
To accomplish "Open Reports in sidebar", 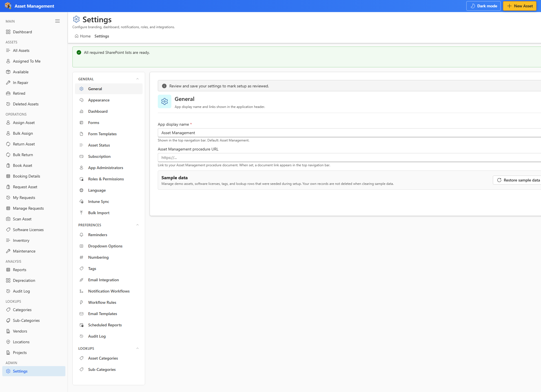I will (34, 270).
